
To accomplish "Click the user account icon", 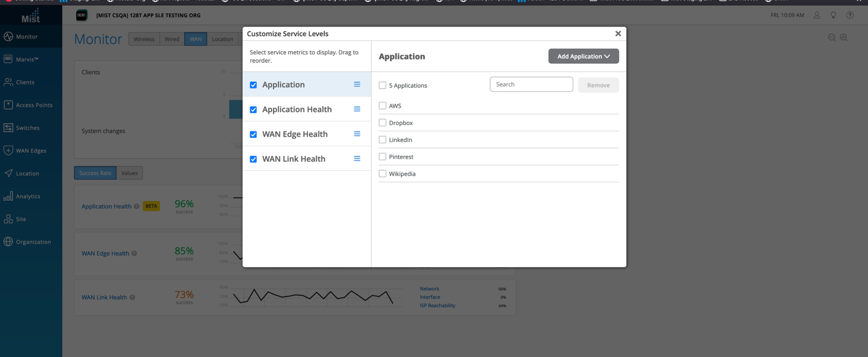I will [817, 15].
